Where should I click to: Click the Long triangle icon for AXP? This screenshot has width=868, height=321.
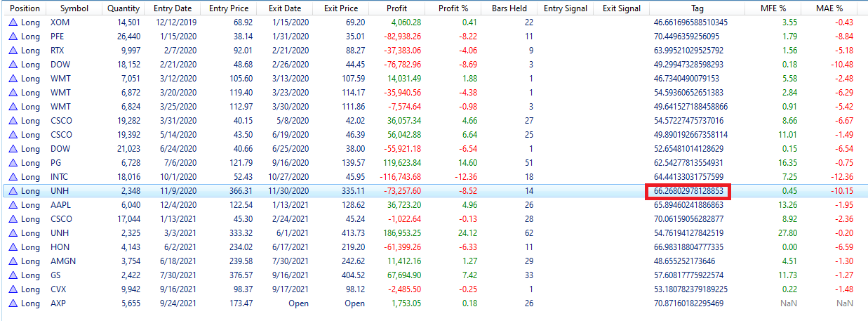pos(12,303)
